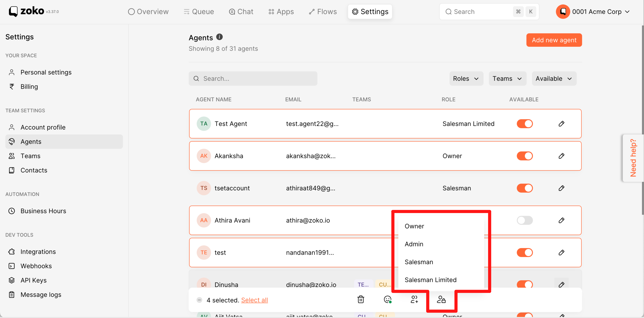Click the zoko logo icon
The width and height of the screenshot is (644, 318).
pyautogui.click(x=13, y=11)
